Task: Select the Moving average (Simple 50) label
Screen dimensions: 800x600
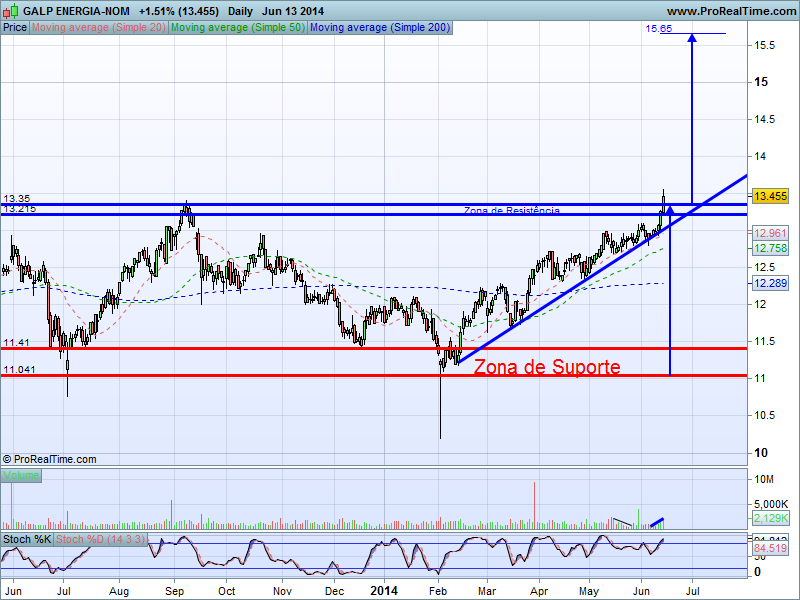Action: (238, 28)
